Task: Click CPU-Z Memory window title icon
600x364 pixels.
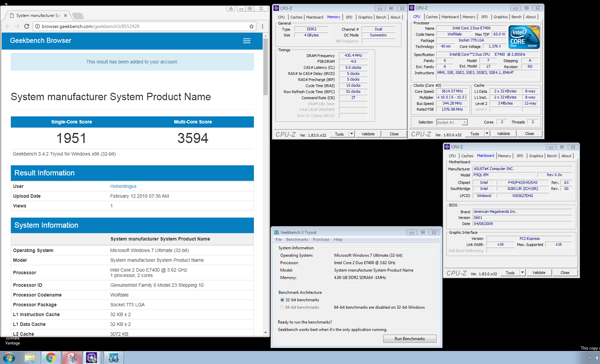Action: [x=276, y=8]
